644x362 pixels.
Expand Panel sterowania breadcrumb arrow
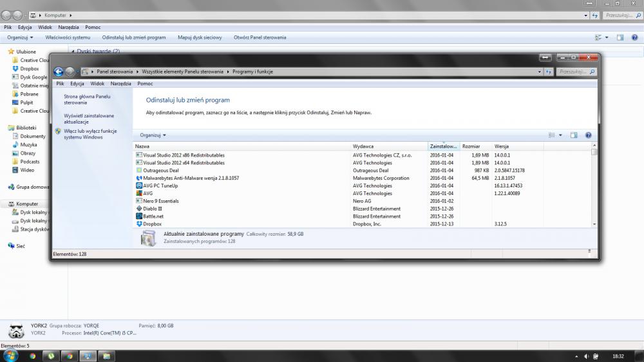pos(137,72)
